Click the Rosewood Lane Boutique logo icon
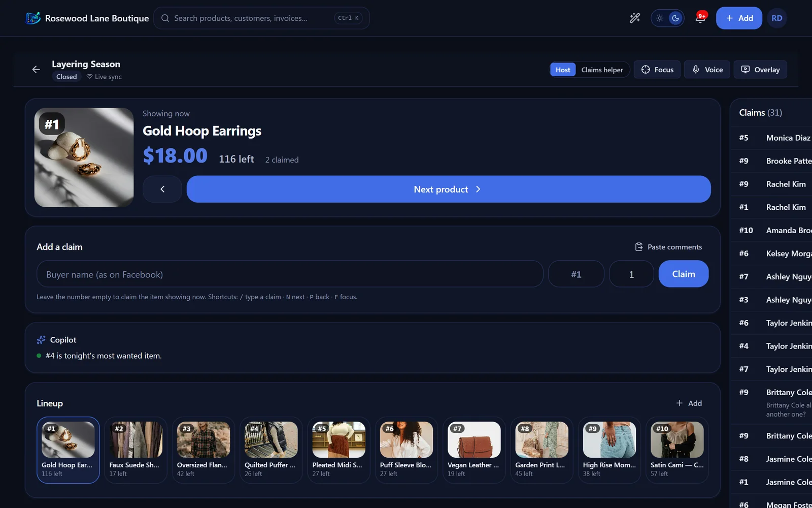812x508 pixels. tap(33, 18)
